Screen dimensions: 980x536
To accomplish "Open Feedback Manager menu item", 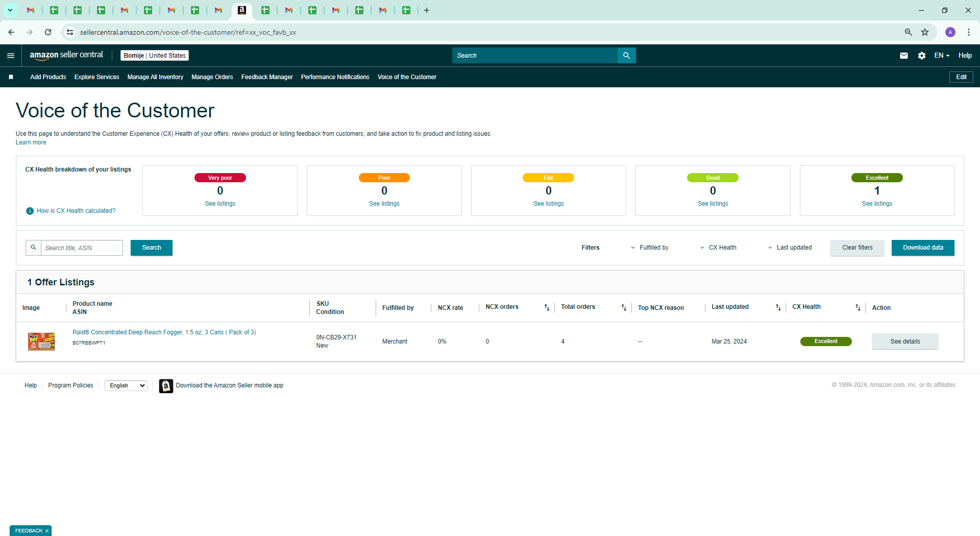I will (267, 77).
